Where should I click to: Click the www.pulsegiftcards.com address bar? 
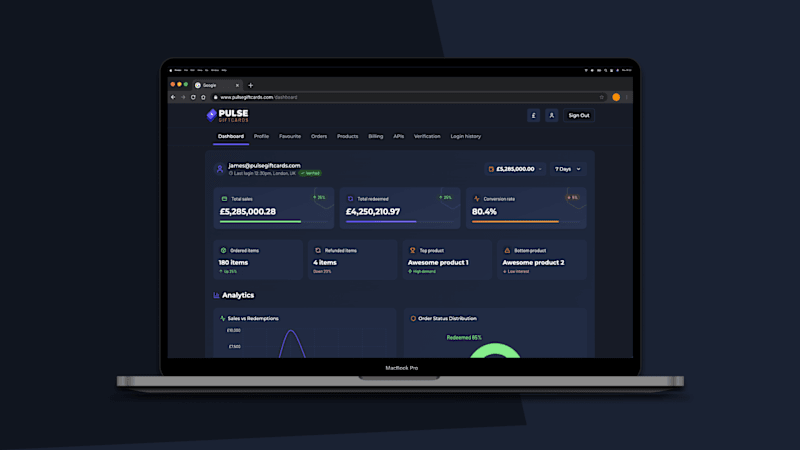[408, 97]
